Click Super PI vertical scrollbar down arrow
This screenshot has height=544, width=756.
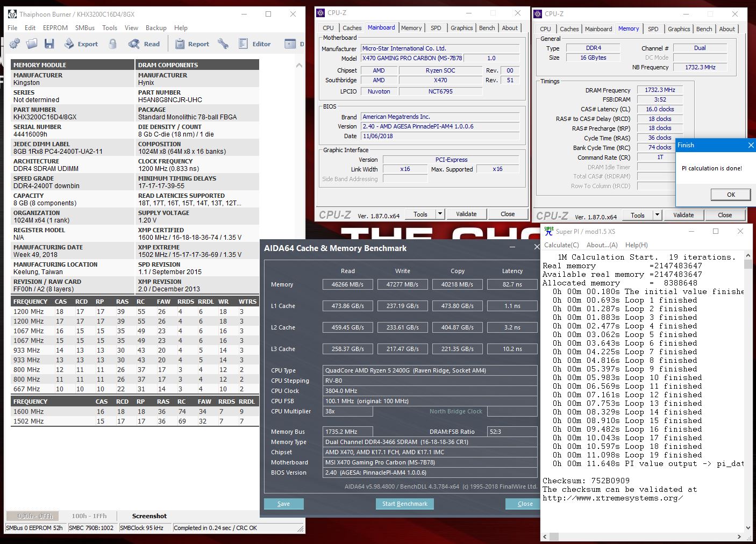click(748, 528)
